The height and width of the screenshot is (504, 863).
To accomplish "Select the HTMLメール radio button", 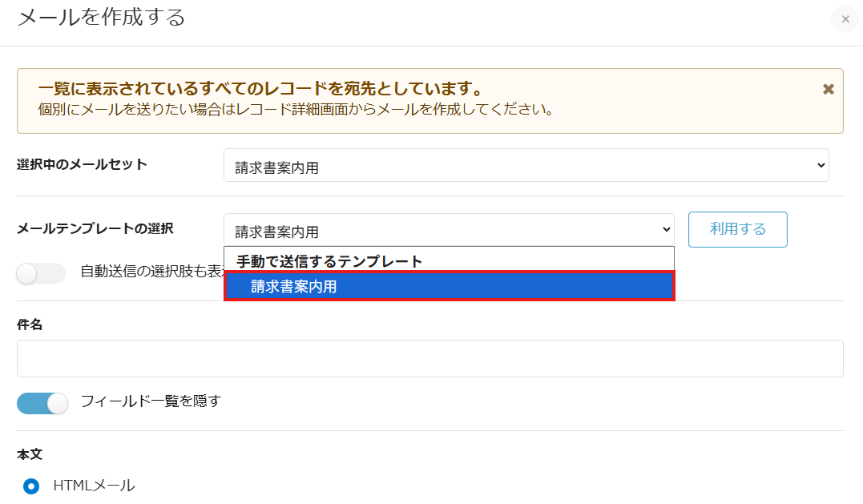I will pos(31,486).
